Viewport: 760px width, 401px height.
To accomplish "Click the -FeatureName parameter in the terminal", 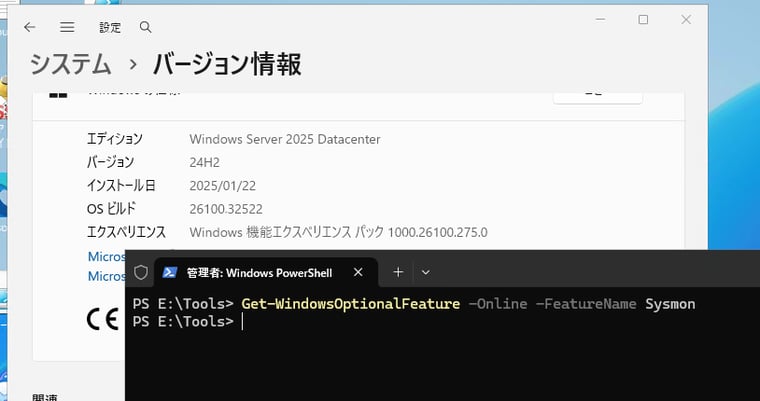I will (x=586, y=304).
